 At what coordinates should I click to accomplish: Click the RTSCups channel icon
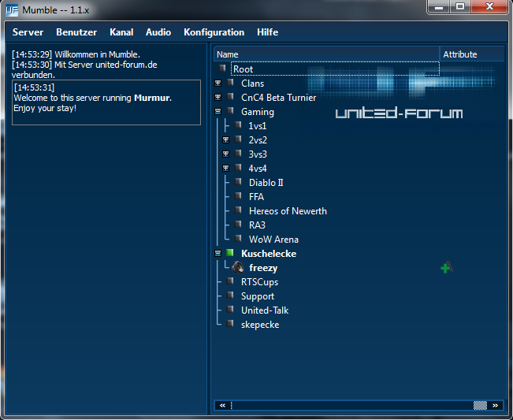click(x=230, y=281)
